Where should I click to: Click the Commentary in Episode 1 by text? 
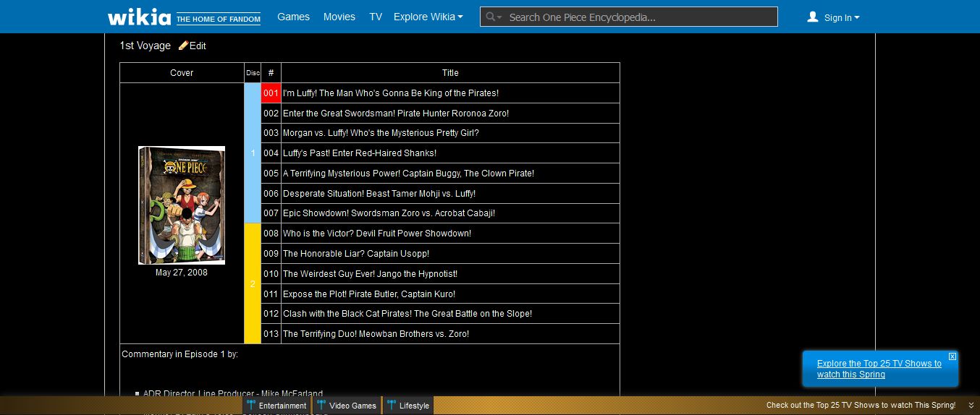179,354
